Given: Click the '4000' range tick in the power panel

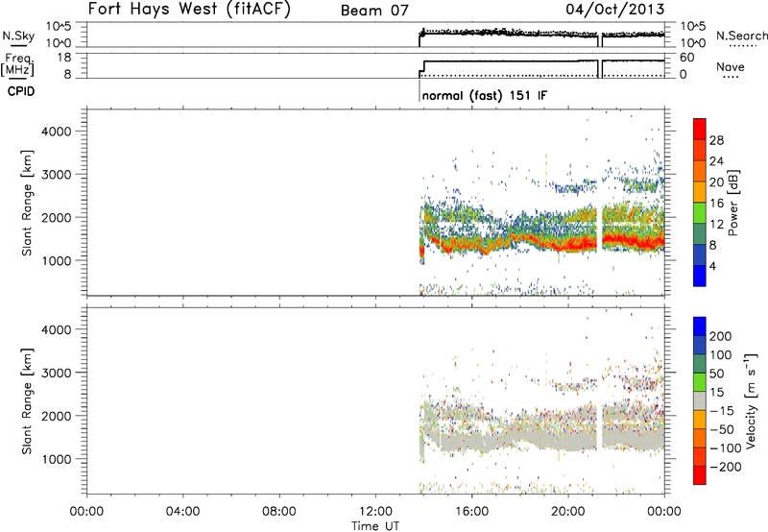Looking at the screenshot, I should pyautogui.click(x=57, y=132).
